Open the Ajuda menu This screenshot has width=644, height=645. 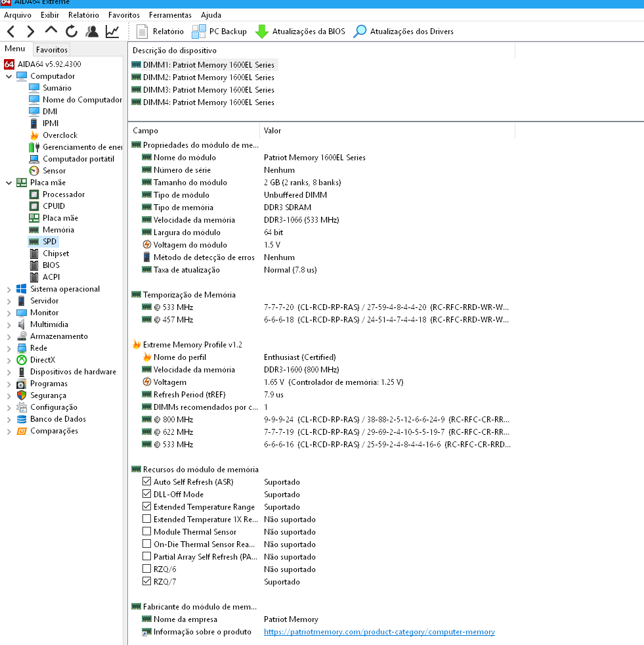[x=211, y=15]
